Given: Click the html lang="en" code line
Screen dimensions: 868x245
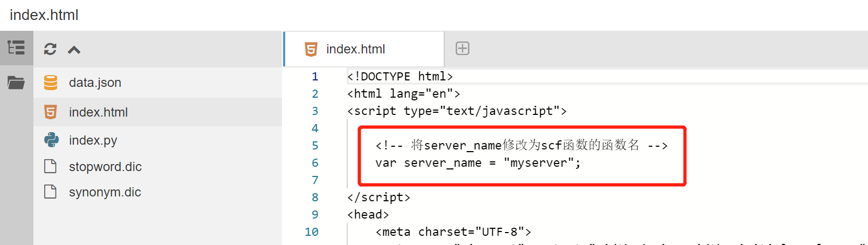Looking at the screenshot, I should (x=404, y=94).
